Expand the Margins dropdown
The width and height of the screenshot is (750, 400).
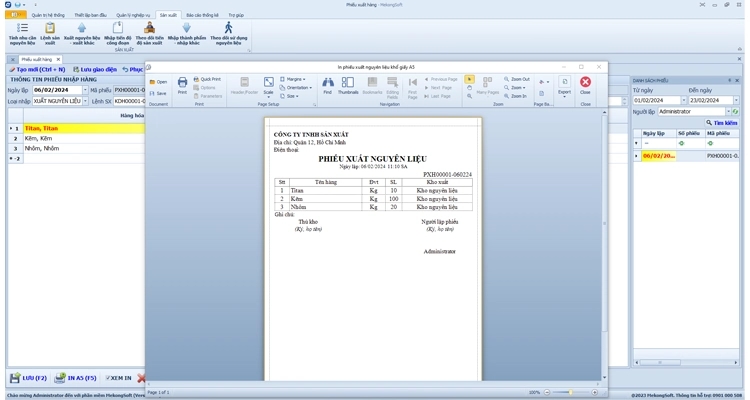coord(295,79)
